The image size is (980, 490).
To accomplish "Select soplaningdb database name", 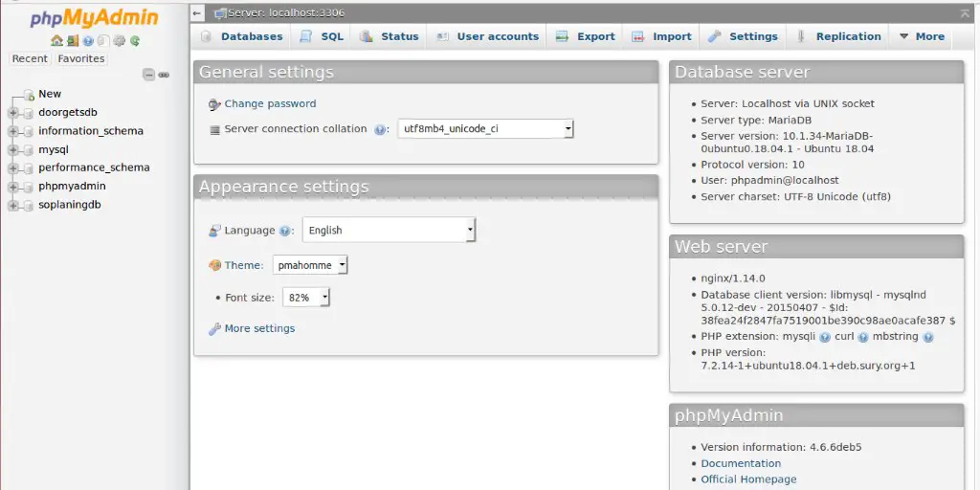I will point(69,205).
